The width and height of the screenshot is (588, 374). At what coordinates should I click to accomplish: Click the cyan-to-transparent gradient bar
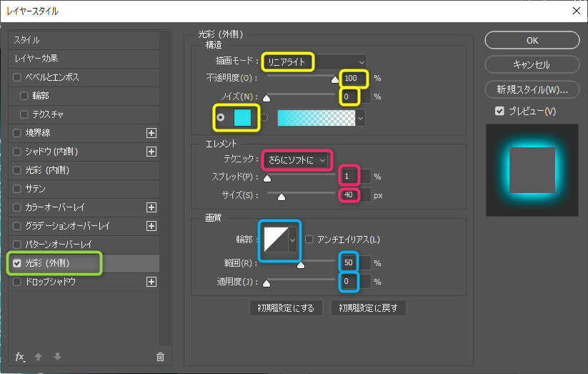pos(316,118)
